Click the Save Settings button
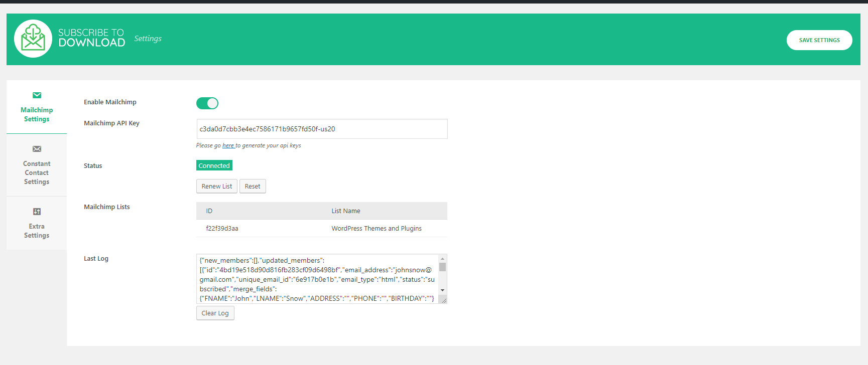 819,40
